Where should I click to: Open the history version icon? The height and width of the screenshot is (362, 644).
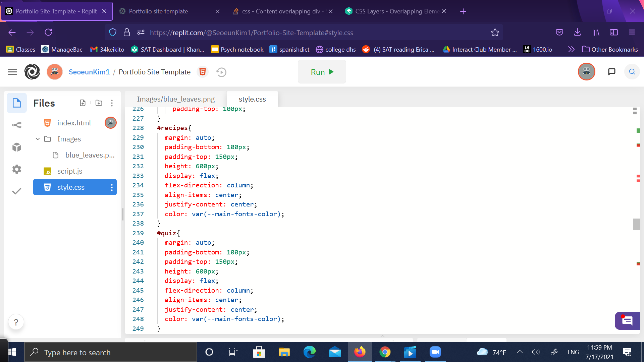pyautogui.click(x=221, y=72)
